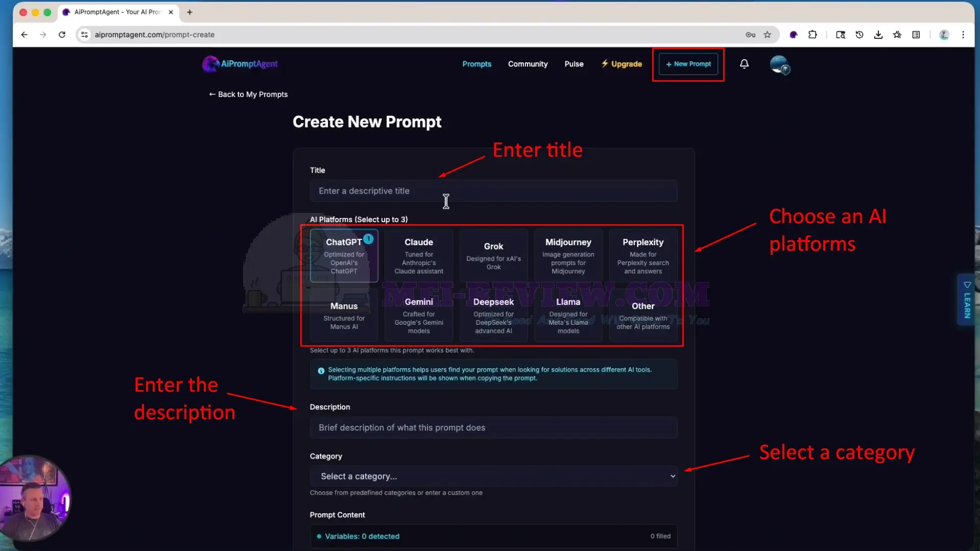Select the Grok platform card
The width and height of the screenshot is (980, 551).
[493, 255]
